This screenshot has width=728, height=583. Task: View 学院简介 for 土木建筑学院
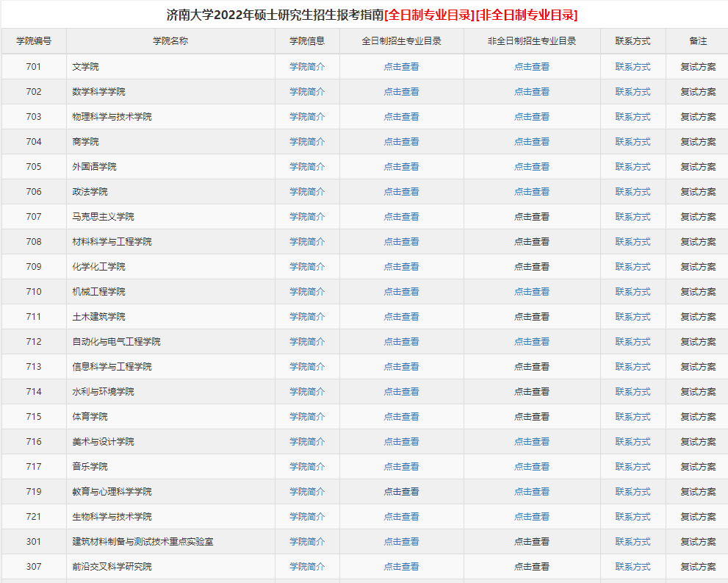307,317
